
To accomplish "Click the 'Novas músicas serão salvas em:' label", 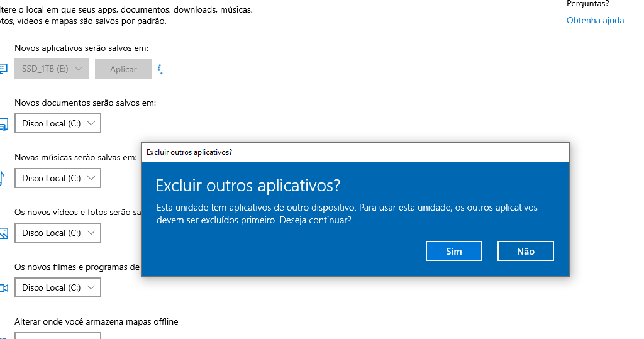I will [75, 157].
